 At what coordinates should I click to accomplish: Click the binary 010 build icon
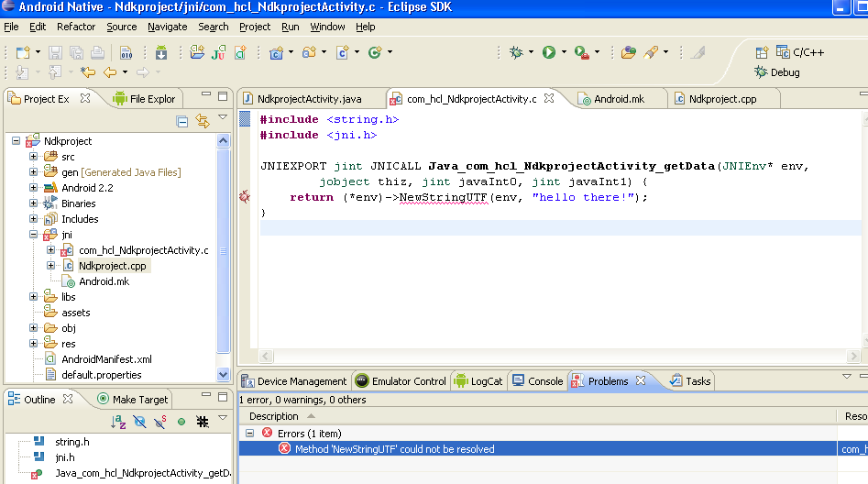pos(126,52)
